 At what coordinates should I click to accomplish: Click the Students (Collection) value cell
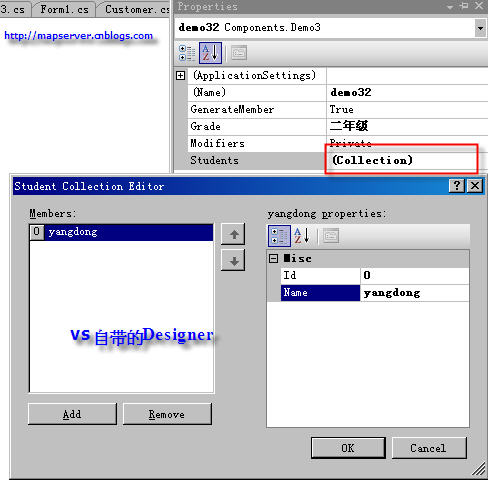[407, 160]
